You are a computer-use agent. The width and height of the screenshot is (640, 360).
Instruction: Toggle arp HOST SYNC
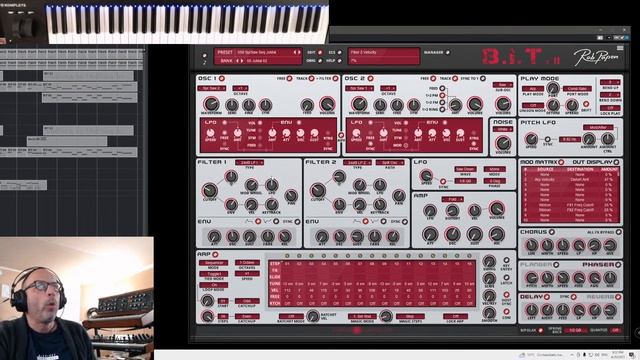click(x=506, y=294)
